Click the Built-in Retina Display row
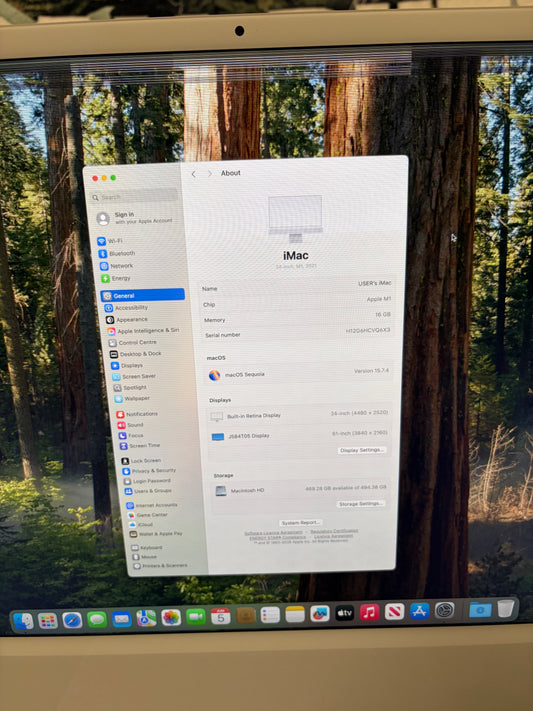Viewport: 533px width, 711px height. (299, 415)
